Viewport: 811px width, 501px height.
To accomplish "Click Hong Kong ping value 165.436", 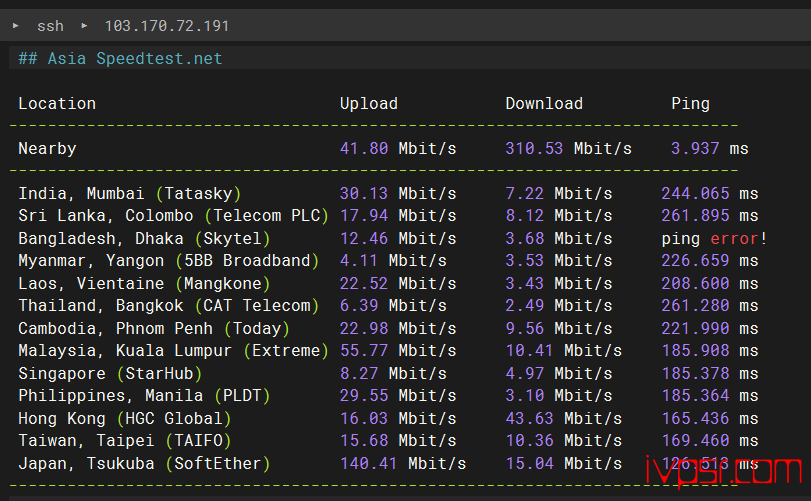I will pos(695,418).
